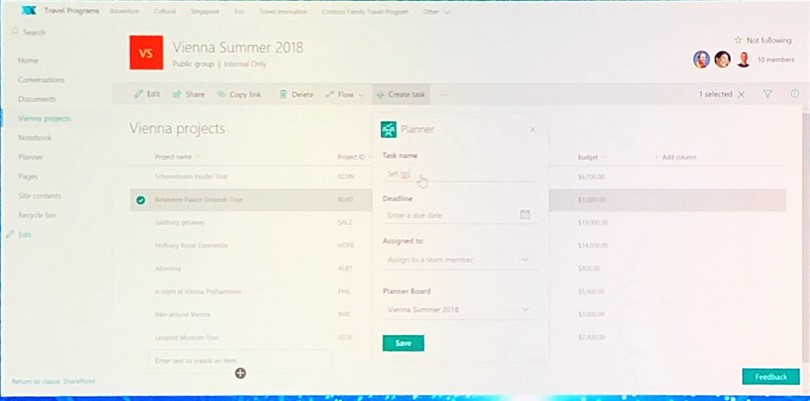Viewport: 810px width, 401px height.
Task: Open Site contents in the sidebar
Action: pos(39,195)
